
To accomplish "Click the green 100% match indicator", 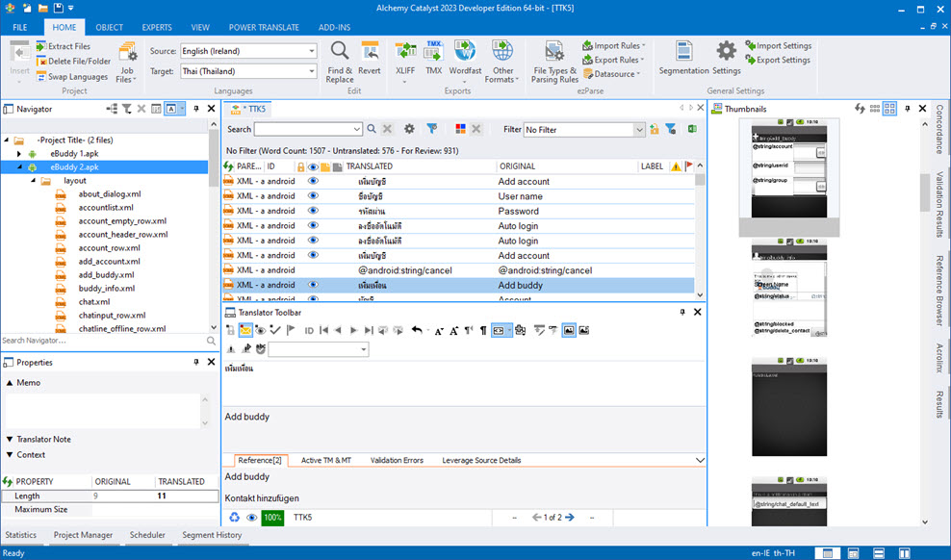I will [x=272, y=518].
